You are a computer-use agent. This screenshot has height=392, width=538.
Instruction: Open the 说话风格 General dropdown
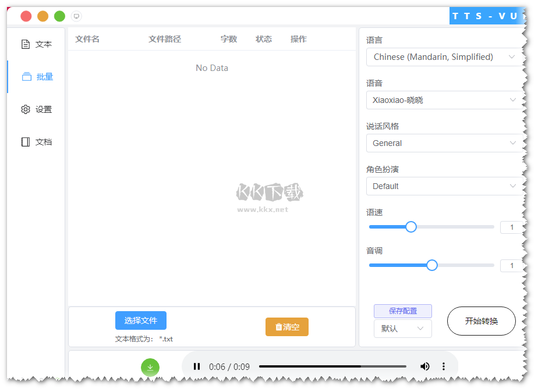[x=444, y=143]
